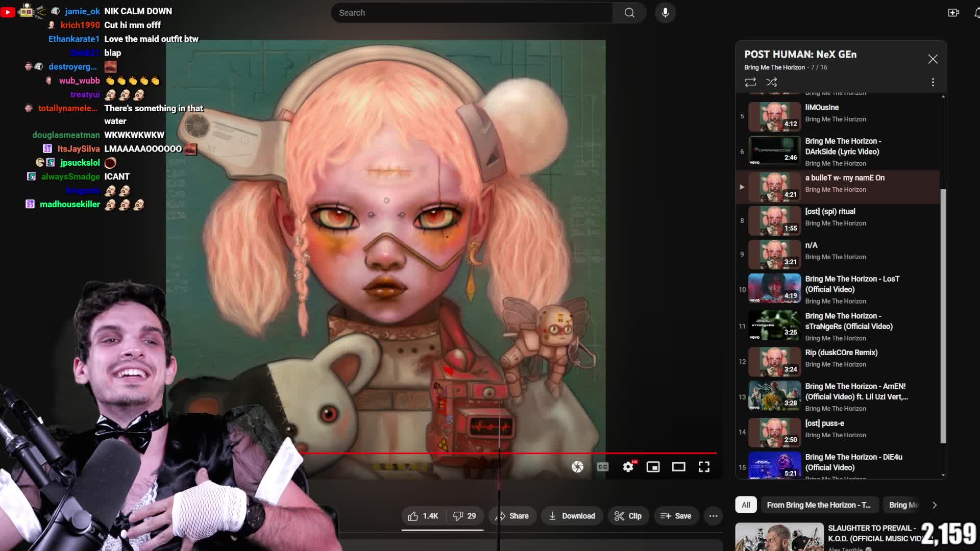This screenshot has width=980, height=551.
Task: Click ItsJaySilva chat username
Action: (x=79, y=148)
